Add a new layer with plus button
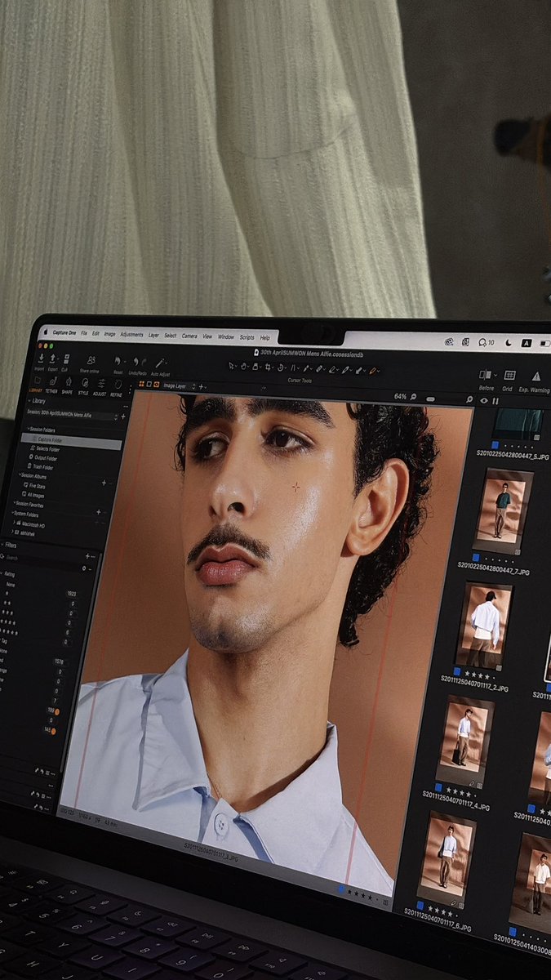The image size is (551, 980). coord(201,386)
